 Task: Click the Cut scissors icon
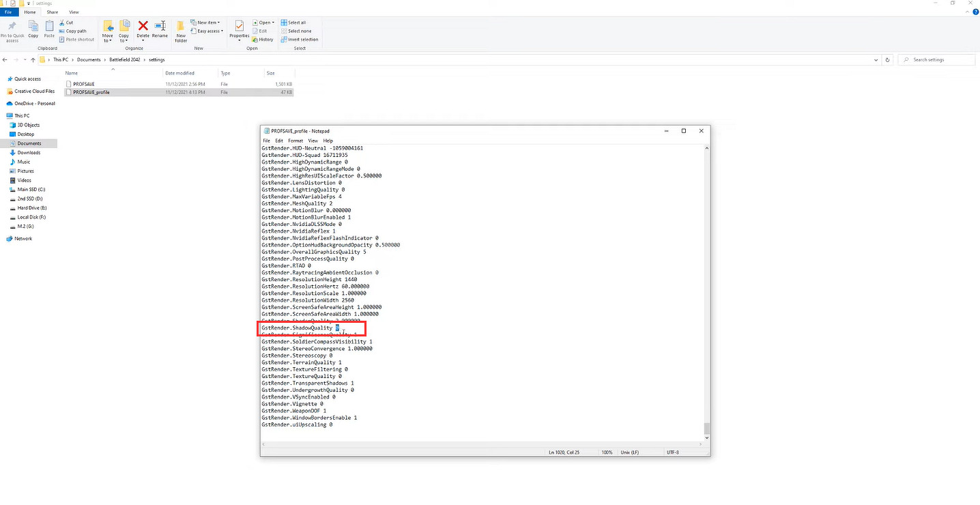click(62, 23)
